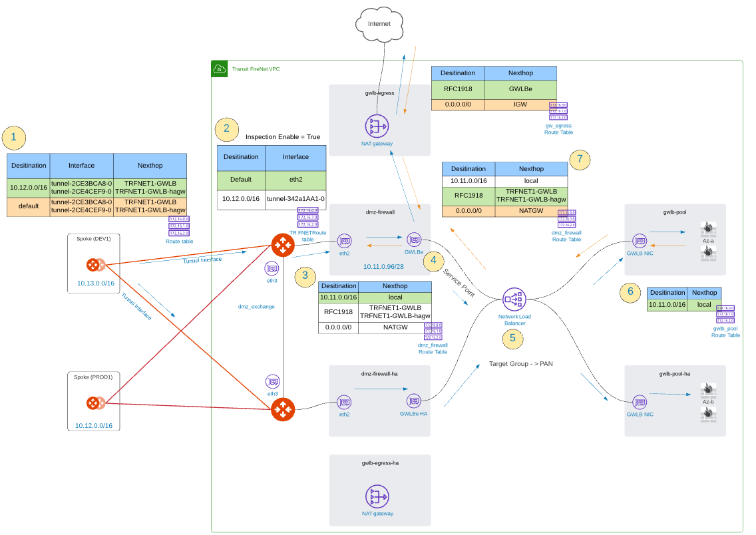Select the Spoke (DEV1) gateway icon
The height and width of the screenshot is (535, 756).
[95, 265]
